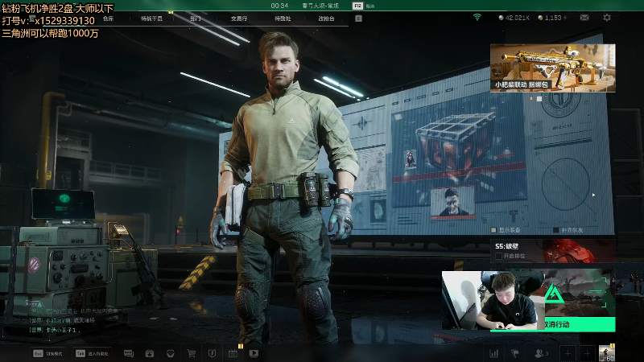
Task: Open the bar chart statistics icon
Action: [x=494, y=353]
